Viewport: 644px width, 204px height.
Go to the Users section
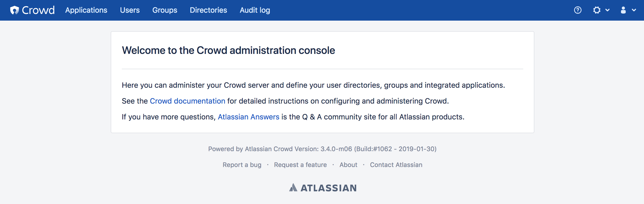coord(130,10)
